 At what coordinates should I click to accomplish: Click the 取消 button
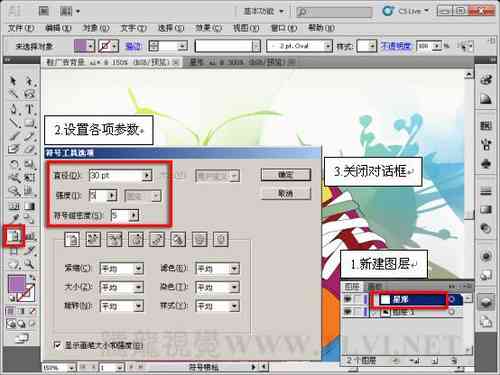click(x=286, y=193)
